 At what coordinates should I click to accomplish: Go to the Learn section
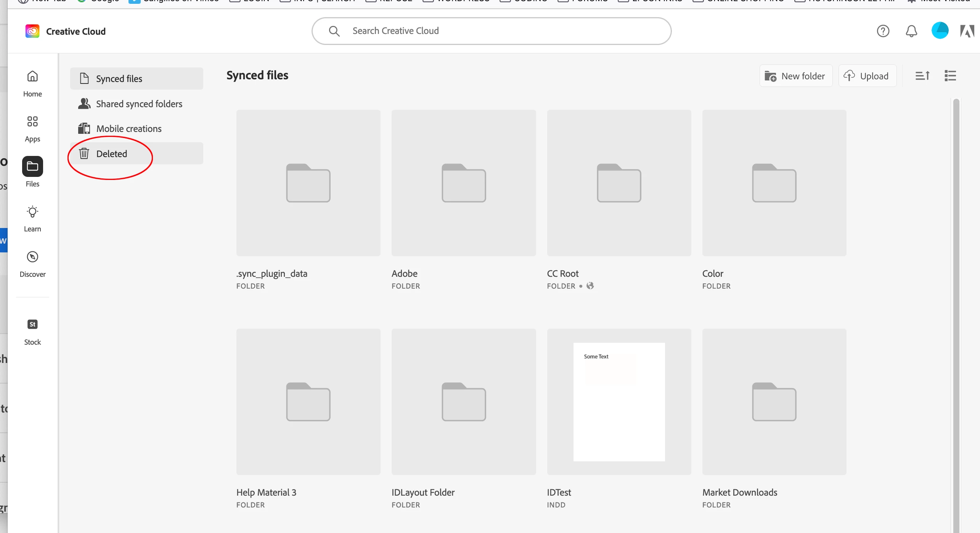coord(32,218)
